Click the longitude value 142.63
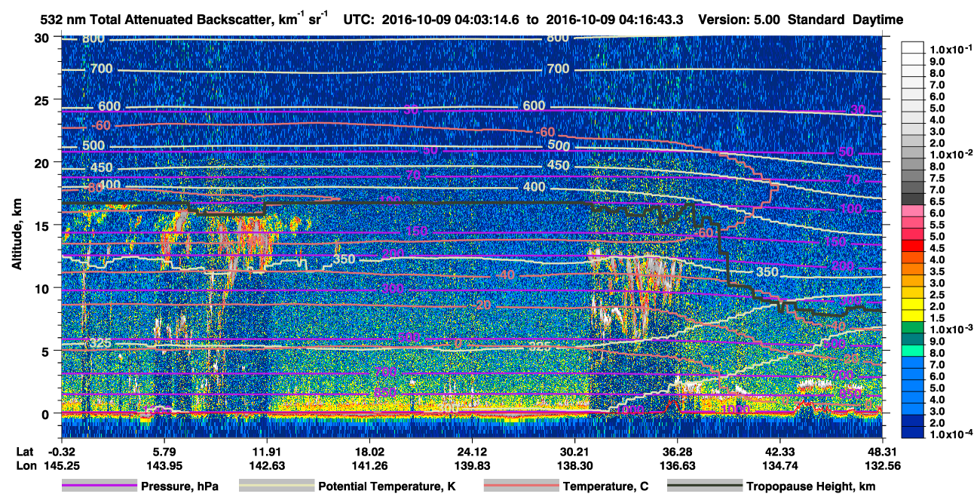This screenshot has height=503, width=980. pos(266,466)
